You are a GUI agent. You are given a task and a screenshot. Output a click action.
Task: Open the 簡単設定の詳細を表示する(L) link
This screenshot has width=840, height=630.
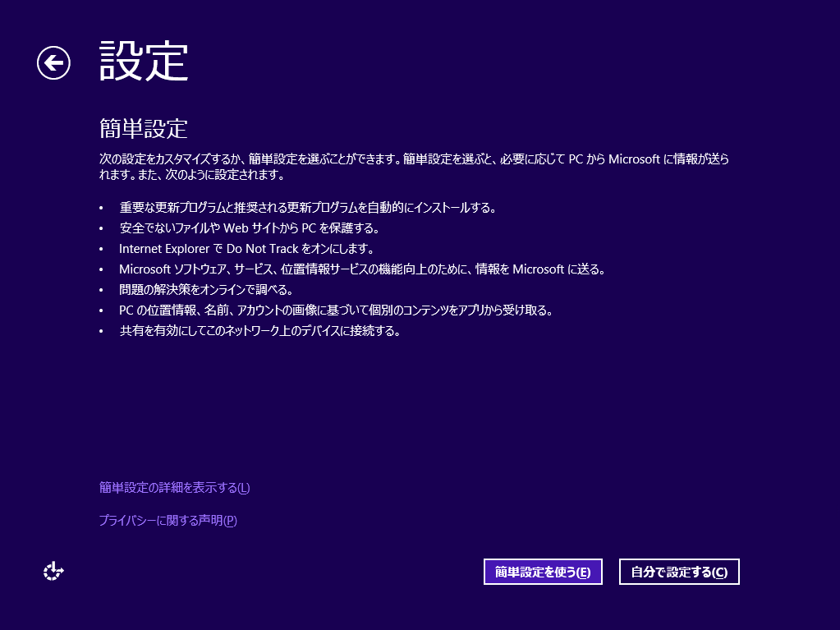coord(174,488)
